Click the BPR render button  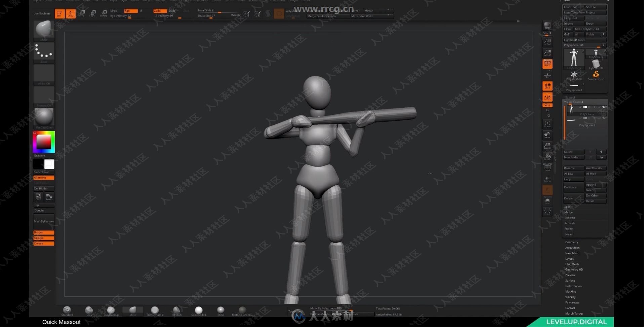547,26
